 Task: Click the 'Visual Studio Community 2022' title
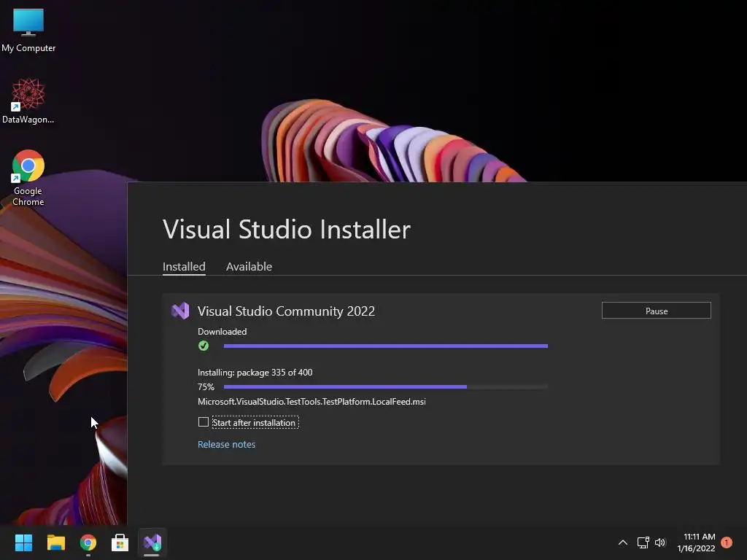(x=286, y=311)
